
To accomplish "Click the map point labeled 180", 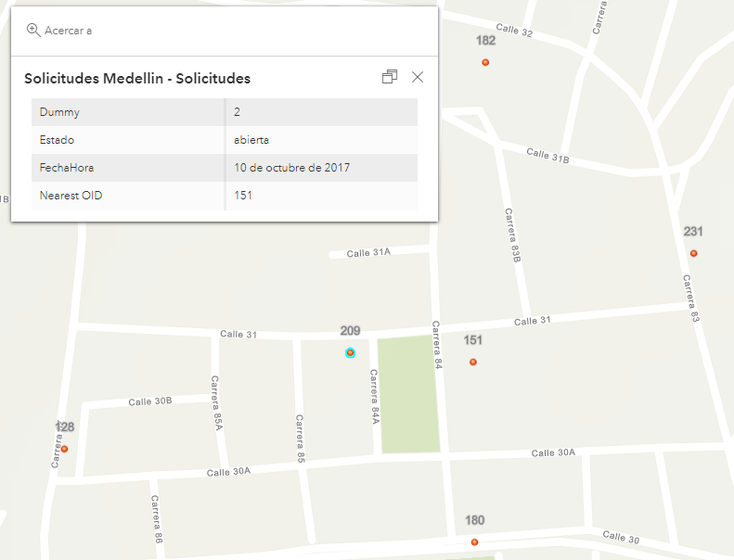I will click(475, 541).
